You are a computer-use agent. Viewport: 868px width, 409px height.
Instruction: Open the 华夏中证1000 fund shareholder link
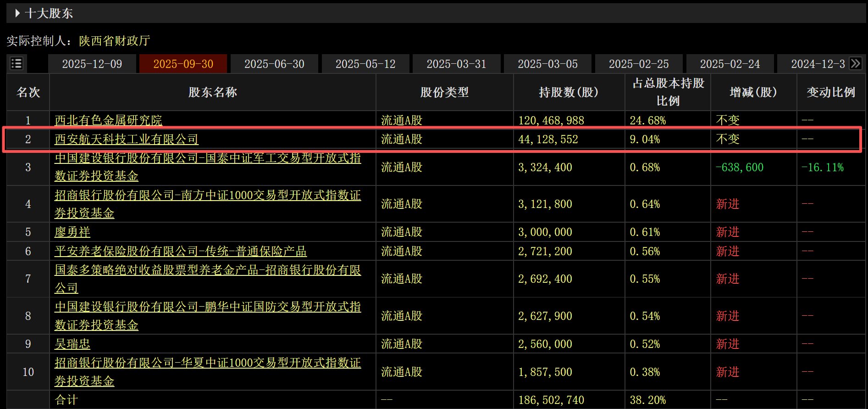coord(208,372)
